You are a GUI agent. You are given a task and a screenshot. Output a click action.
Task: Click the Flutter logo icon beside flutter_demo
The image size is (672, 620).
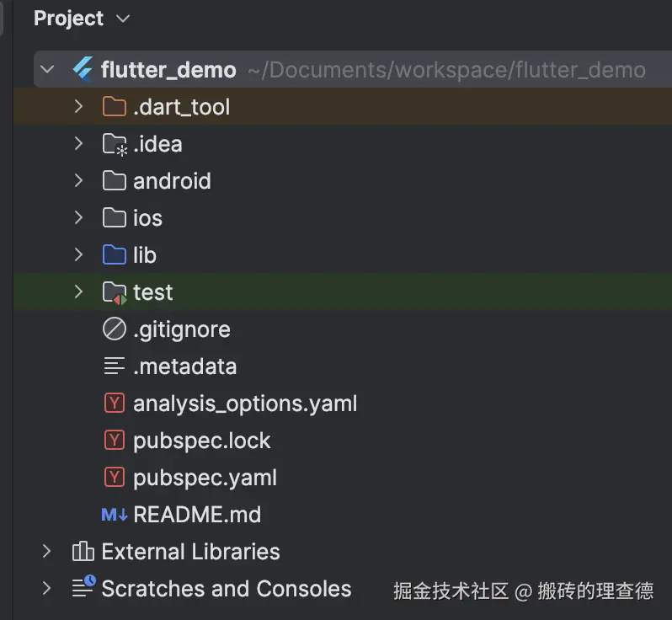[83, 70]
